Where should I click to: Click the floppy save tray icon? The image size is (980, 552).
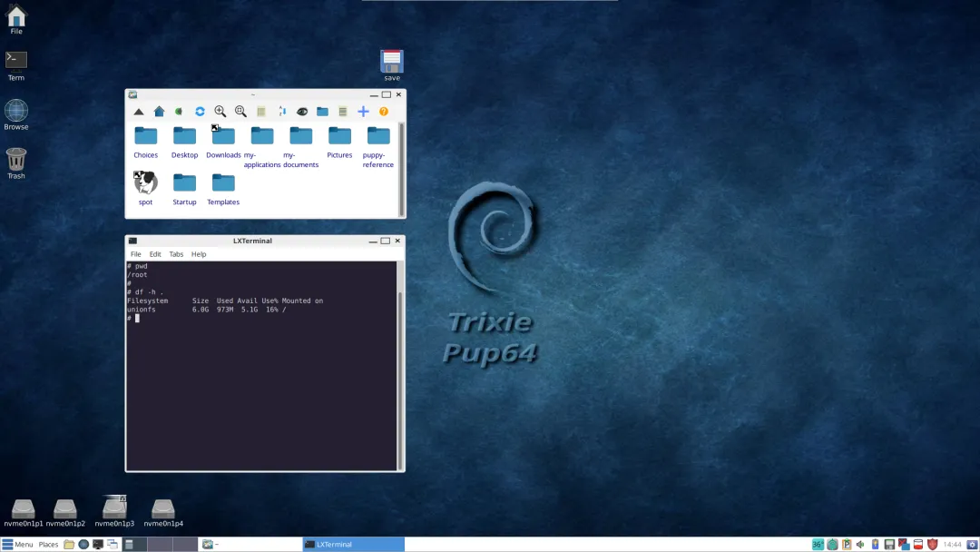[889, 545]
